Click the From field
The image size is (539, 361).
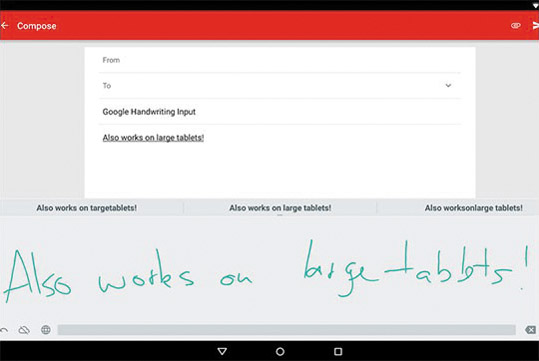click(280, 60)
